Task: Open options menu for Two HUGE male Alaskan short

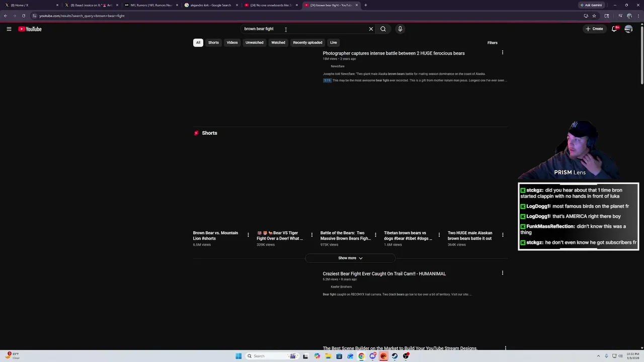Action: coord(503,235)
